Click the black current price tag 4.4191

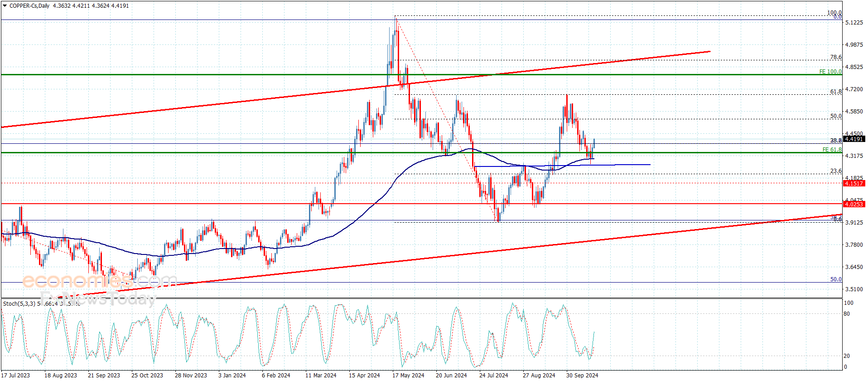pyautogui.click(x=854, y=139)
